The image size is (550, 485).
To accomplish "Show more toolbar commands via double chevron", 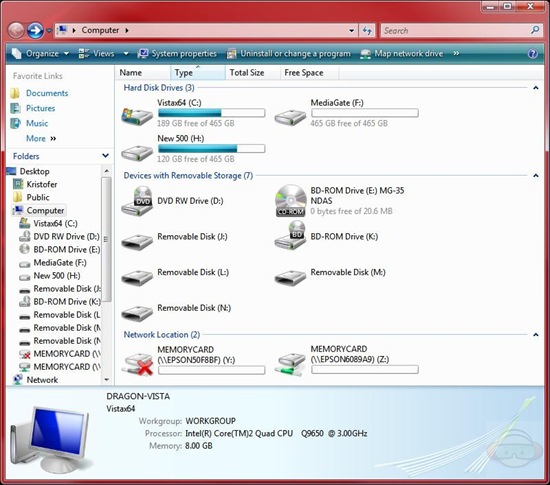I will tap(456, 53).
